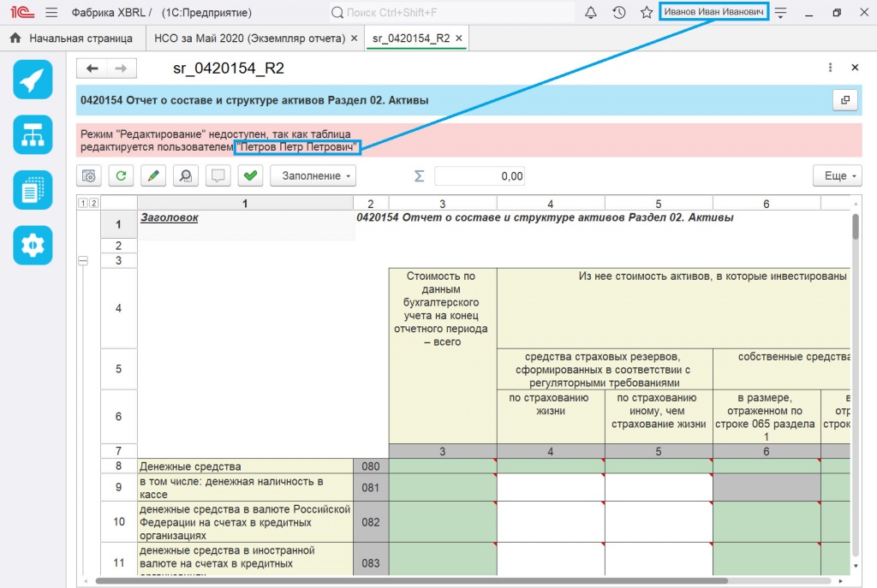877x588 pixels.
Task: Click the scroll-down arrow of the table
Action: click(856, 567)
